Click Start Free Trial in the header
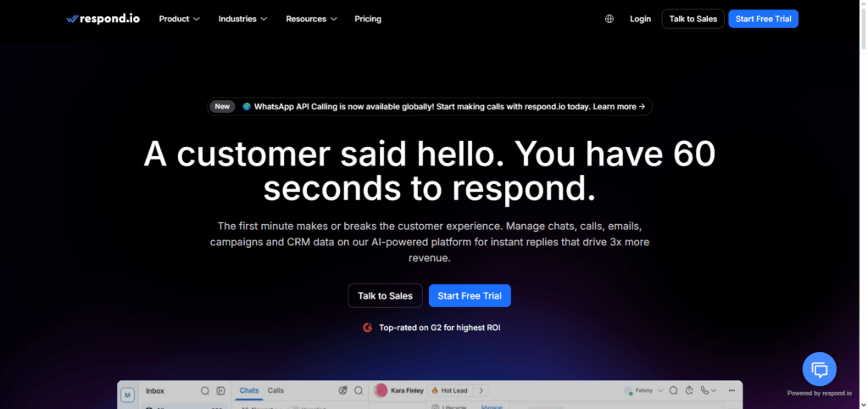 (763, 19)
